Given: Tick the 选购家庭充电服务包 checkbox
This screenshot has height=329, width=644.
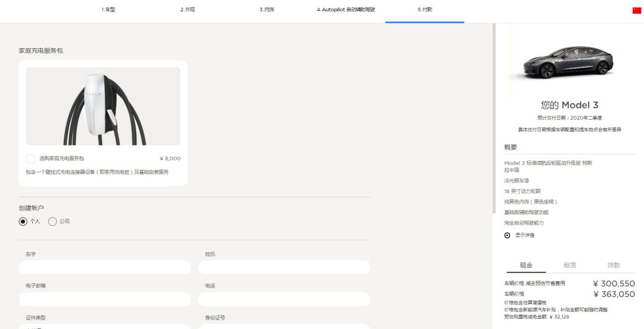Looking at the screenshot, I should tap(30, 159).
